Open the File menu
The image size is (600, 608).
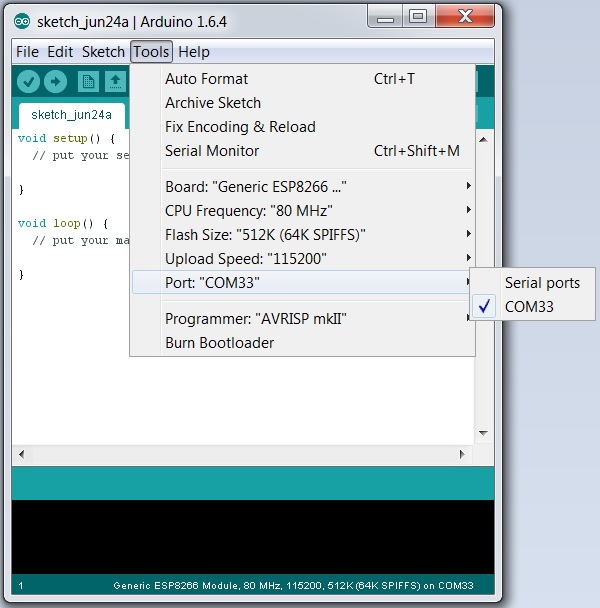tap(27, 52)
